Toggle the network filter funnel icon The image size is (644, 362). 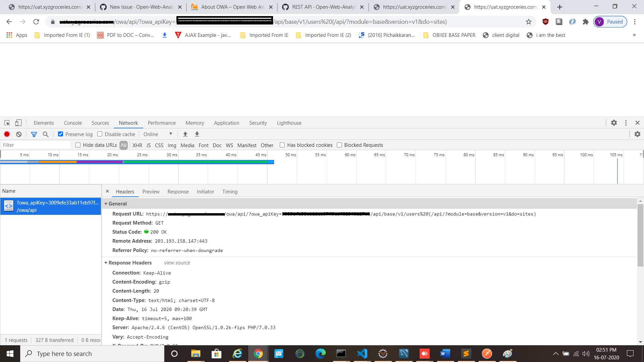(34, 134)
